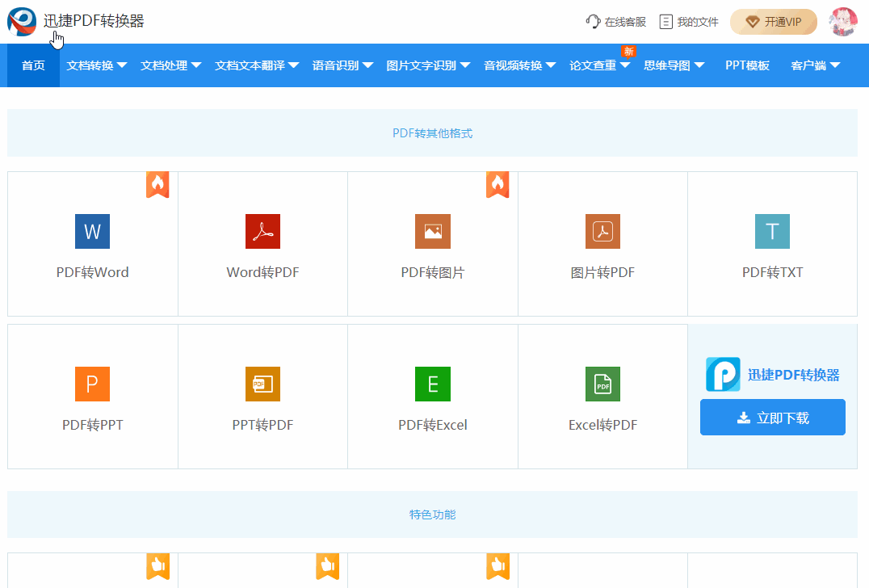Go to the 首页 tab
This screenshot has width=869, height=588.
click(x=33, y=65)
